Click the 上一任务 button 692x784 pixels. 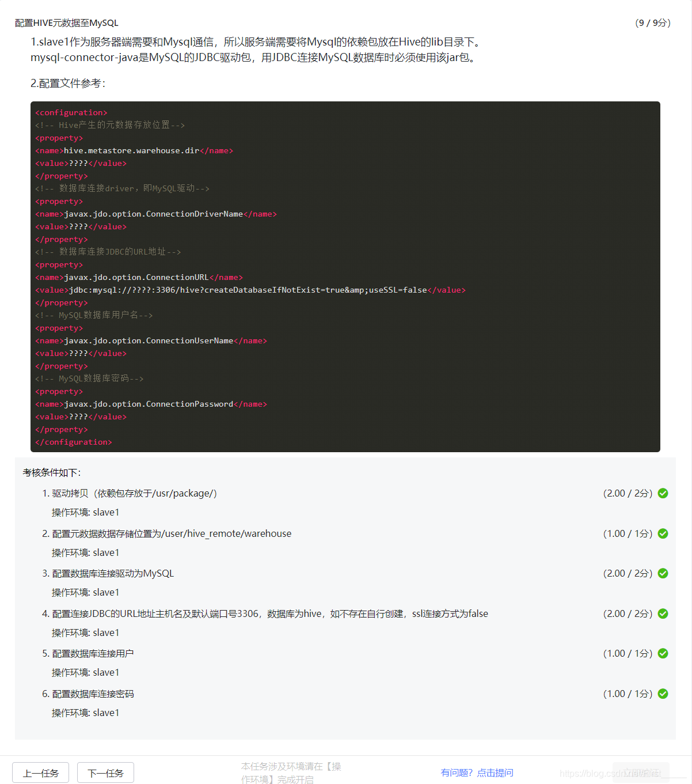coord(40,772)
